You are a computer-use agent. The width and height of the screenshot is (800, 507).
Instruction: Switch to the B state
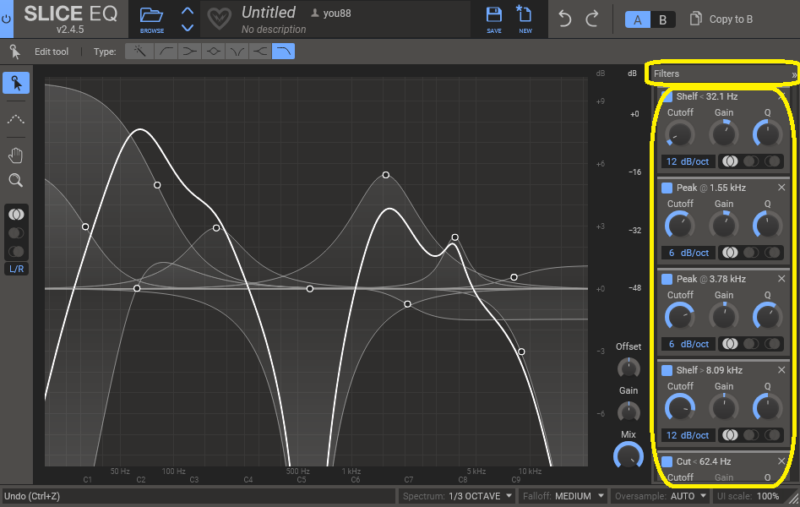(662, 20)
